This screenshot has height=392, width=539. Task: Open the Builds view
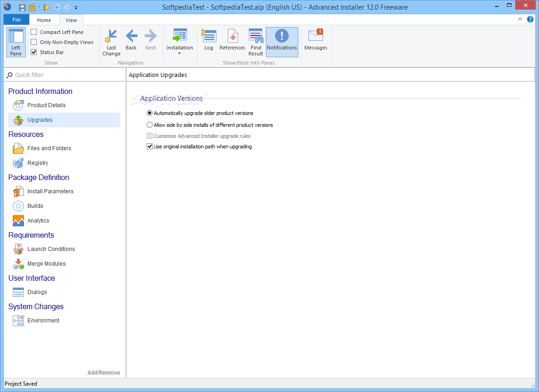(64, 206)
